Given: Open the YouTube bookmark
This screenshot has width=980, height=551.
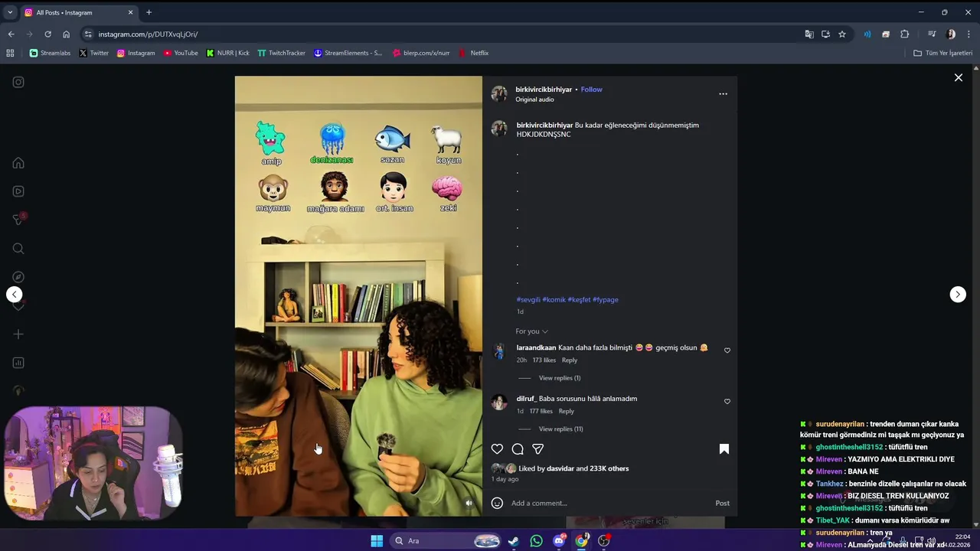Looking at the screenshot, I should [181, 53].
